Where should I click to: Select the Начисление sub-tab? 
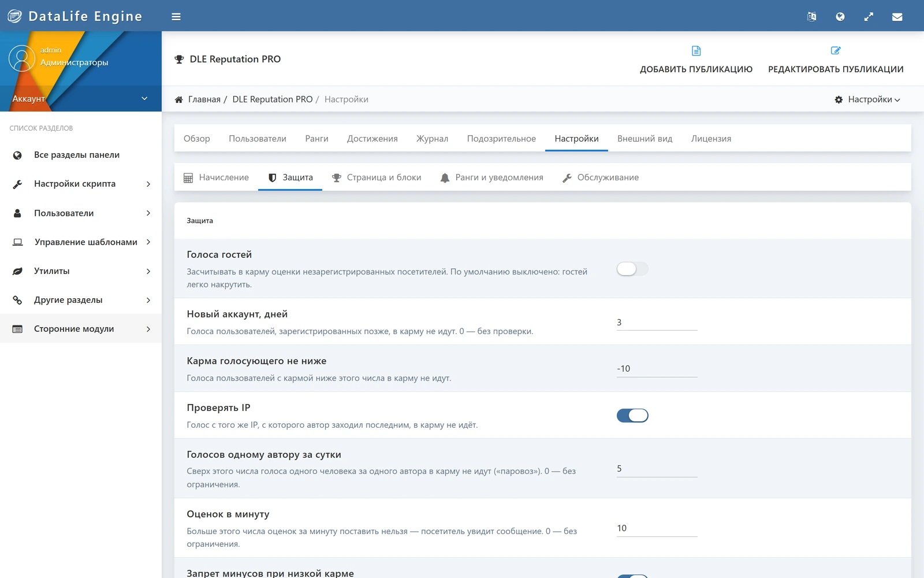tap(216, 177)
